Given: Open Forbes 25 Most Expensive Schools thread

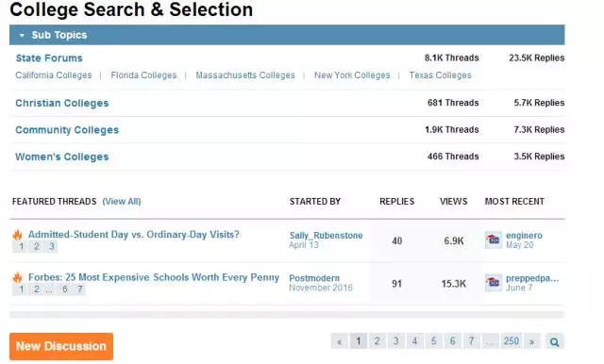Looking at the screenshot, I should point(154,277).
